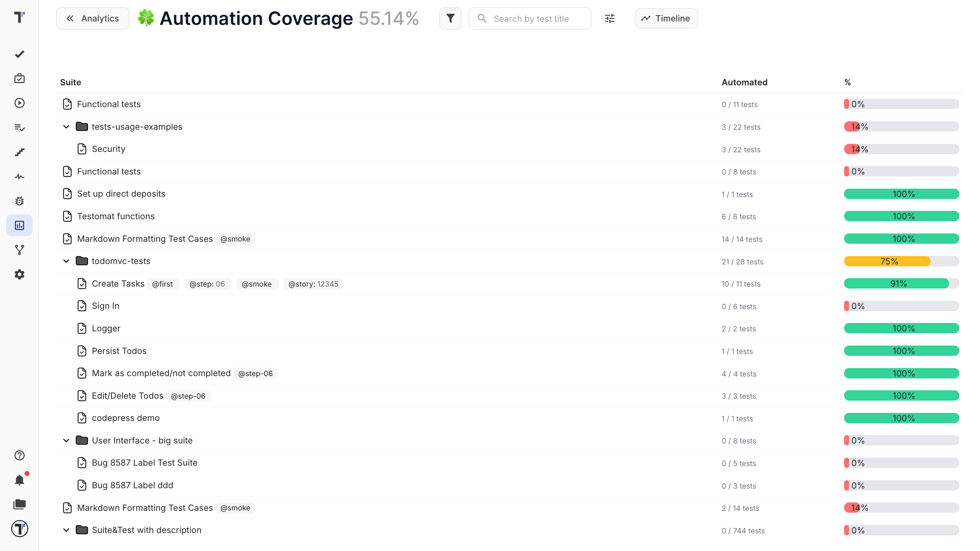The width and height of the screenshot is (980, 551).
Task: Click the Search by test title field
Action: pos(530,18)
